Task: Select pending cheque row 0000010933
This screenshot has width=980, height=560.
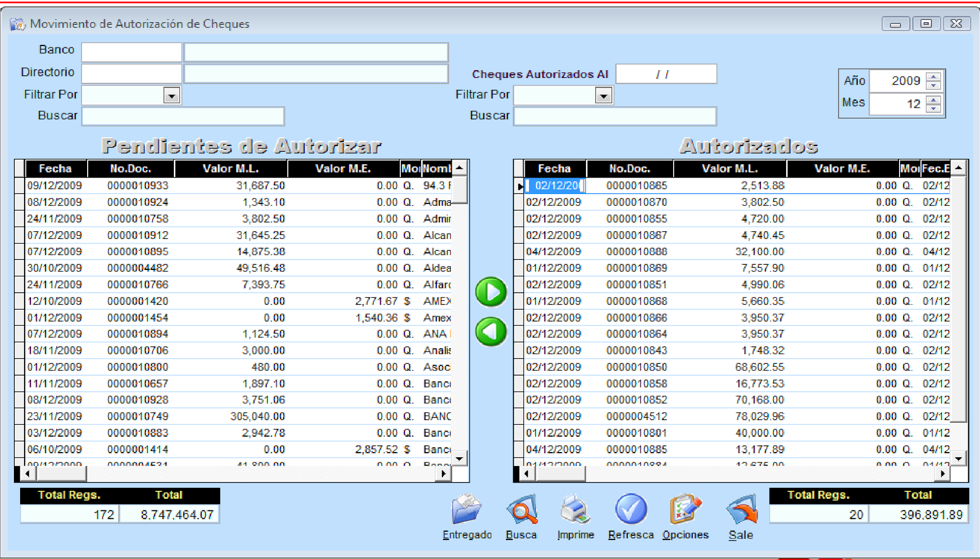Action: pyautogui.click(x=138, y=186)
